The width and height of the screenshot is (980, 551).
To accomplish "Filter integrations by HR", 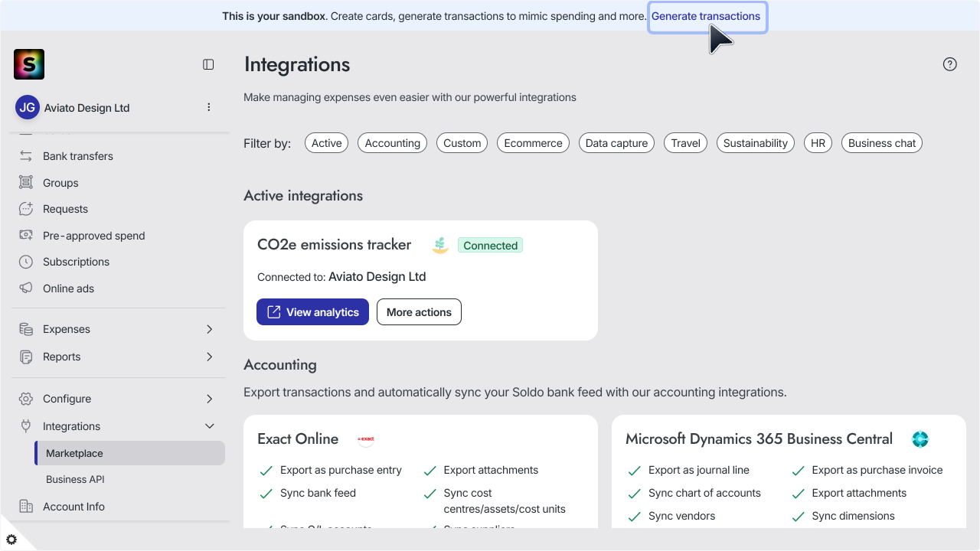I will pyautogui.click(x=818, y=143).
